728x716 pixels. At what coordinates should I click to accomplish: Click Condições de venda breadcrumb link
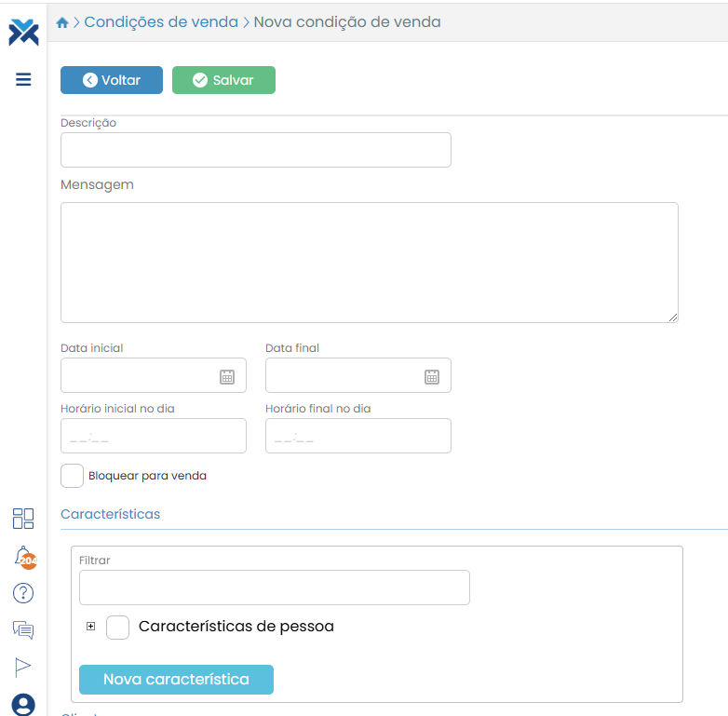[161, 21]
